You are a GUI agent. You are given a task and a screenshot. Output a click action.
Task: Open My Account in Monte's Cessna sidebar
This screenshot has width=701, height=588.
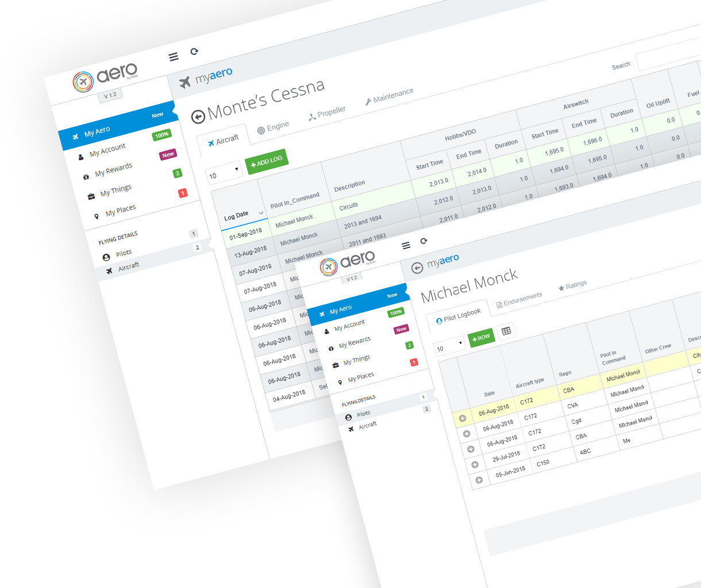click(x=107, y=150)
